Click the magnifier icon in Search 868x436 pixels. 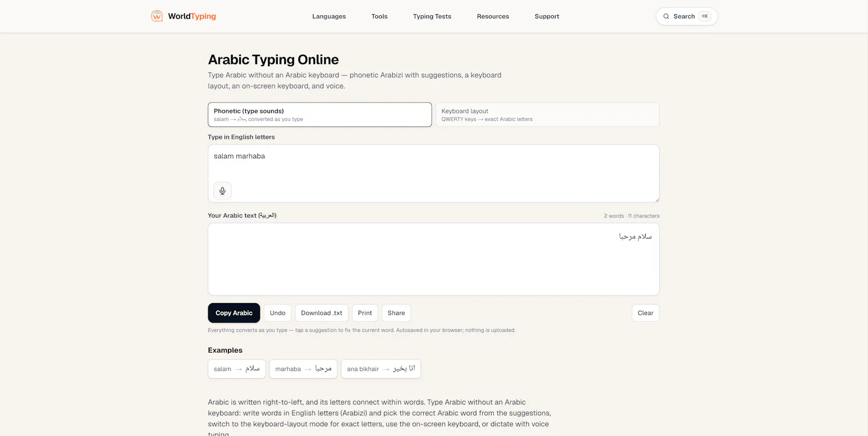666,16
